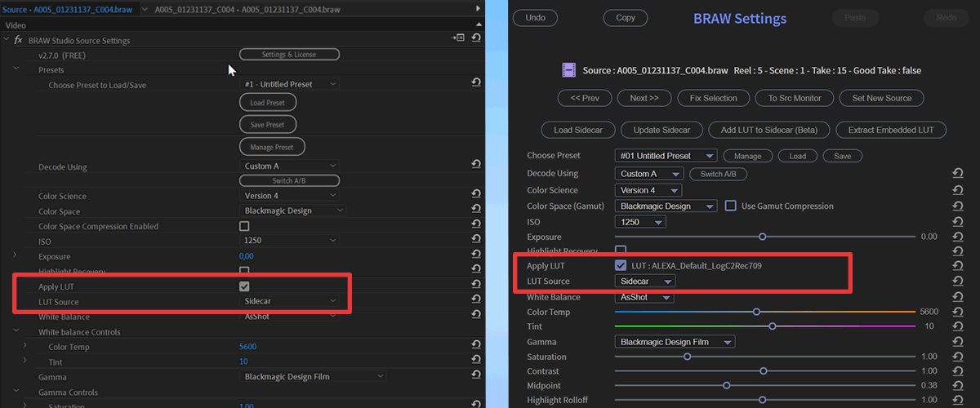Viewport: 980px width, 408px height.
Task: Go to next clip with Next >> button
Action: (x=644, y=98)
